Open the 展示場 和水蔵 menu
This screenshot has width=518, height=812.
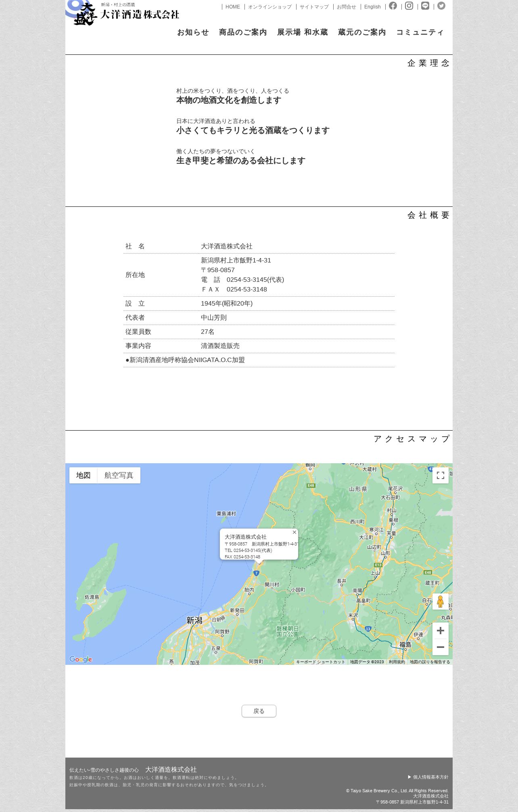(x=303, y=32)
